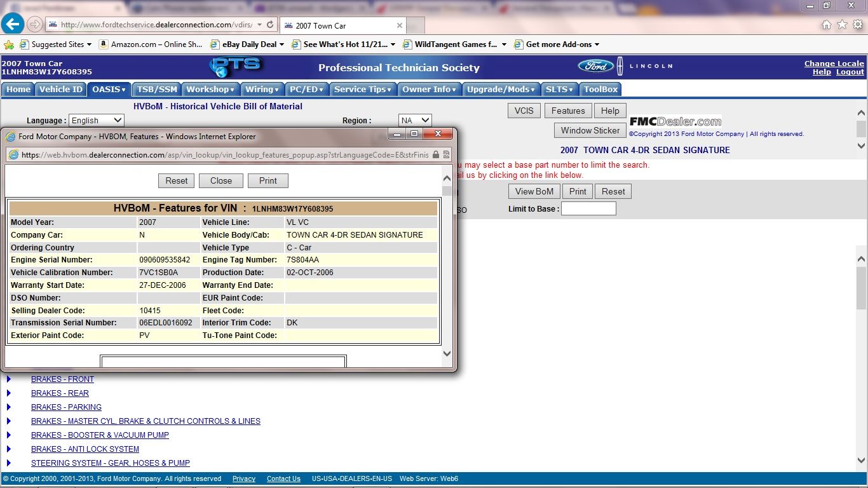The height and width of the screenshot is (488, 868).
Task: Select Vehicle ID tab
Action: point(60,89)
